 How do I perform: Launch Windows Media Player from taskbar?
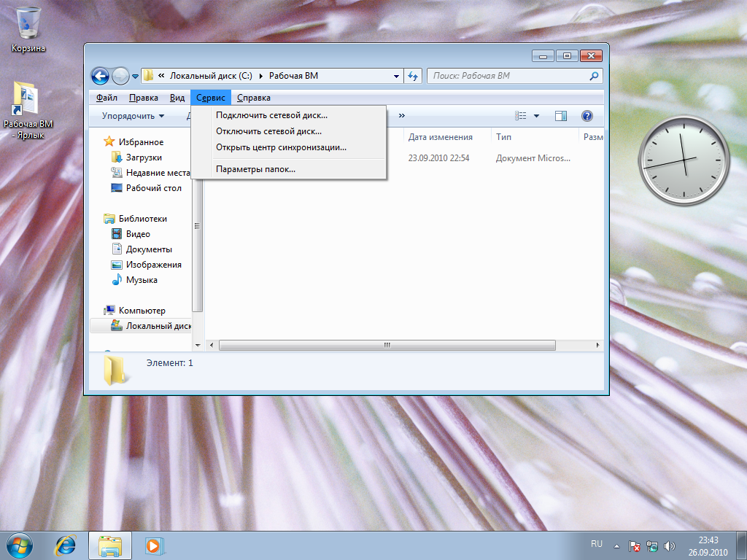point(155,545)
